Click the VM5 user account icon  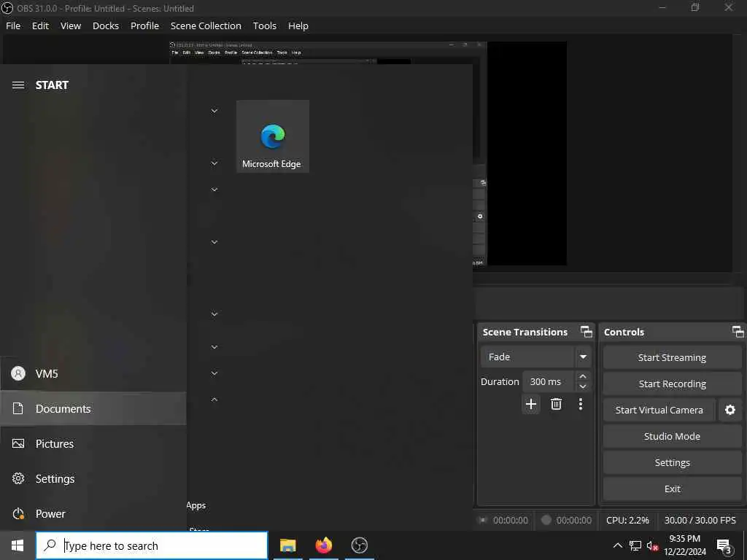click(18, 373)
